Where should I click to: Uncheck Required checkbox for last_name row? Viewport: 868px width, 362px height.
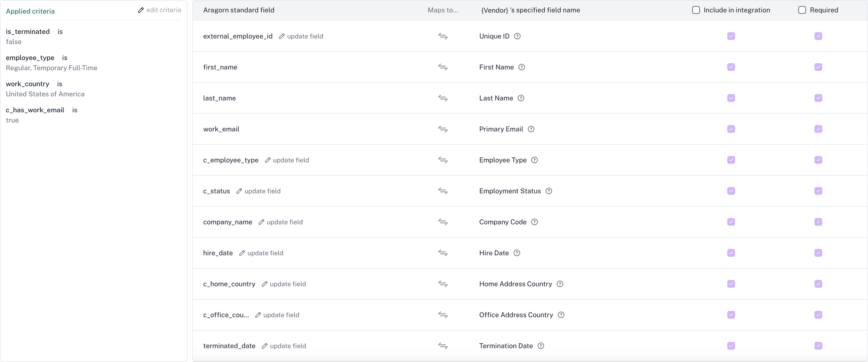(x=819, y=98)
